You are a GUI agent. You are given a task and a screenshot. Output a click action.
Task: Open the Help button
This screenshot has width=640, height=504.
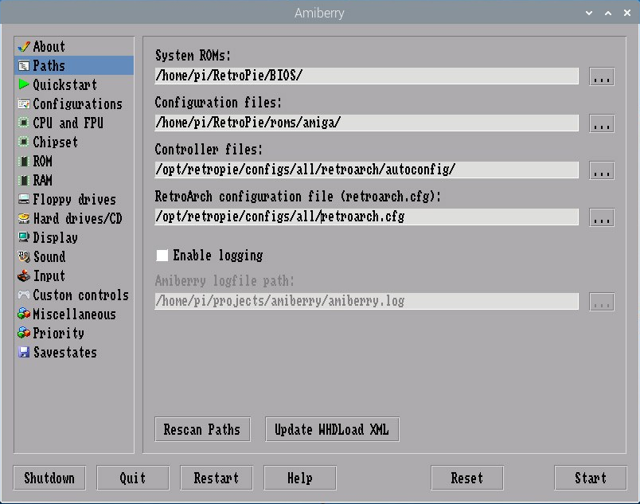[300, 478]
